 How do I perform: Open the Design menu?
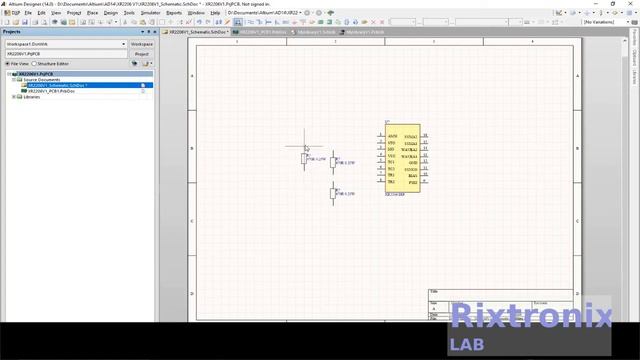point(111,13)
